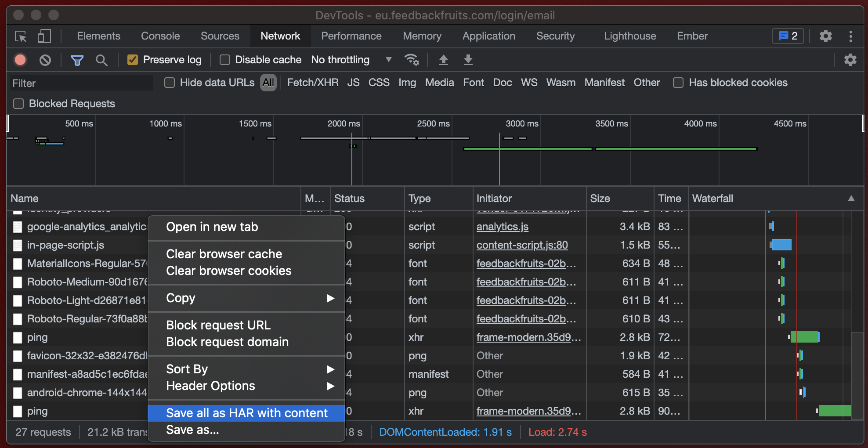The height and width of the screenshot is (448, 868).
Task: Choose Block request URL
Action: click(x=246, y=325)
